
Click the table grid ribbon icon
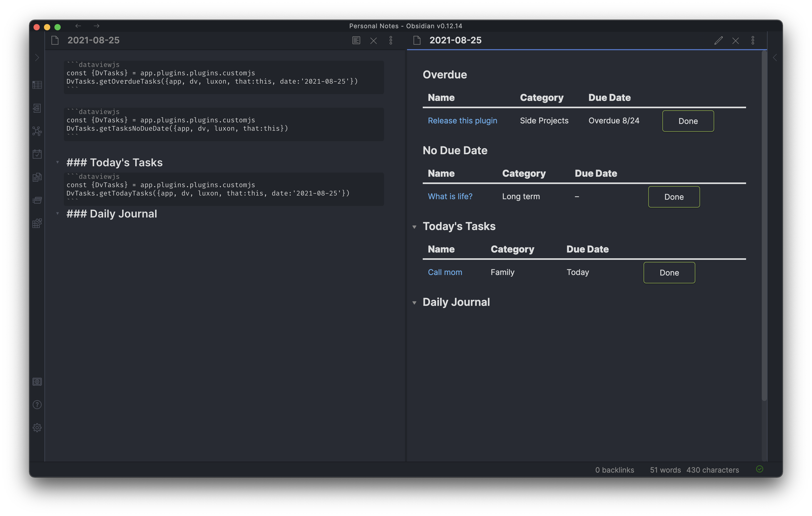point(37,85)
